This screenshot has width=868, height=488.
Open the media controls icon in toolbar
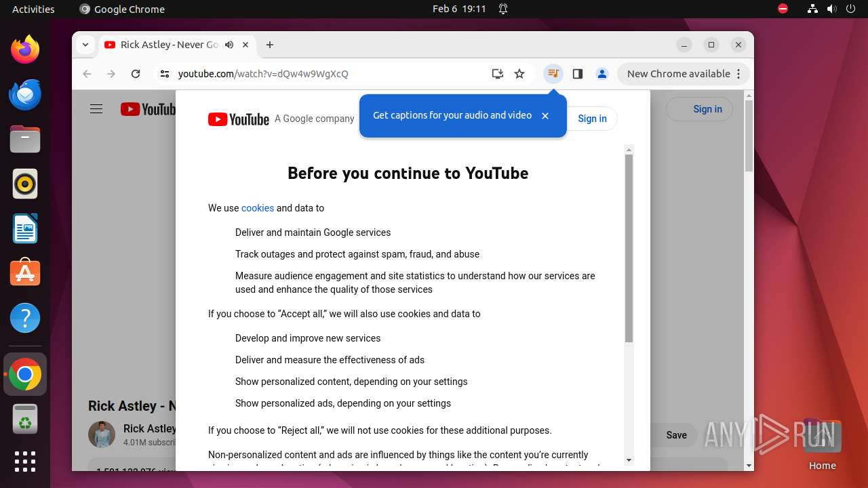click(x=553, y=74)
